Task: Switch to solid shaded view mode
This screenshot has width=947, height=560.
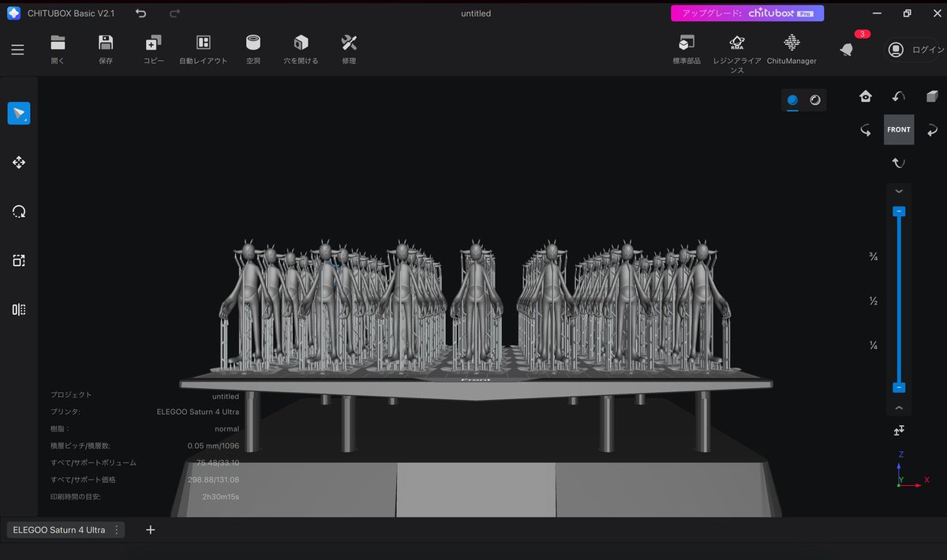Action: (x=792, y=100)
